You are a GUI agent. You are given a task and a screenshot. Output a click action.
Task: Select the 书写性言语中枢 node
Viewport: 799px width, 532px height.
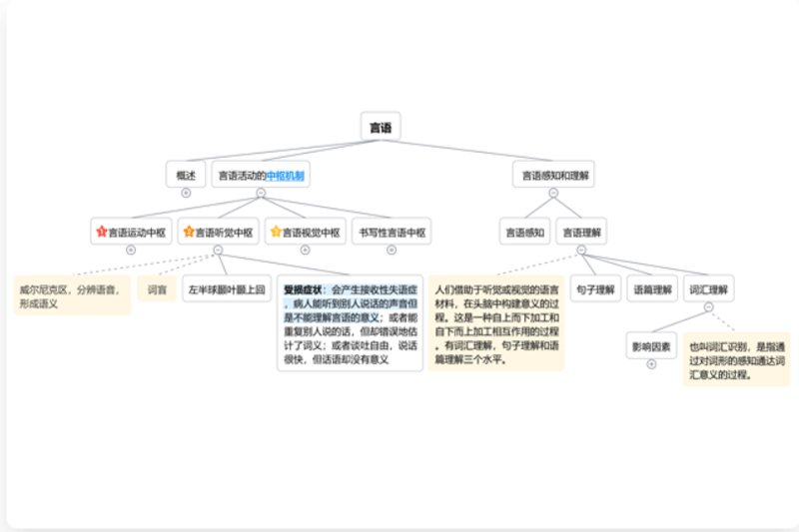coord(392,232)
